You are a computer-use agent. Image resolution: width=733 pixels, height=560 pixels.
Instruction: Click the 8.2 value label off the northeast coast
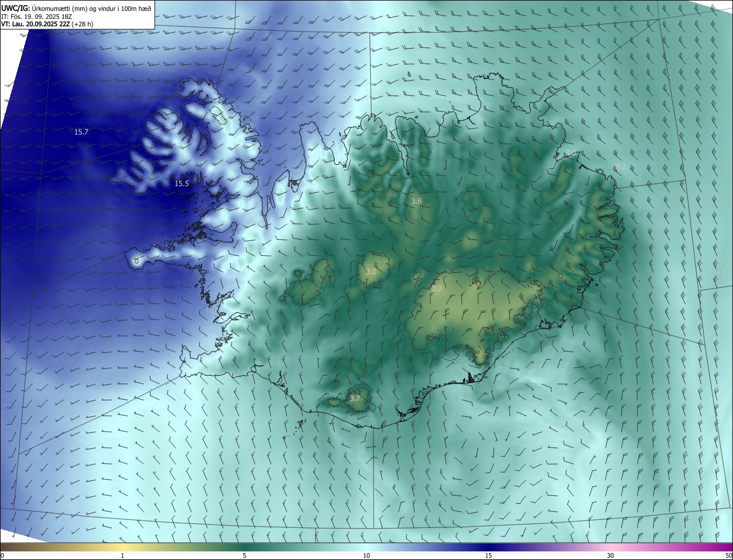620,167
